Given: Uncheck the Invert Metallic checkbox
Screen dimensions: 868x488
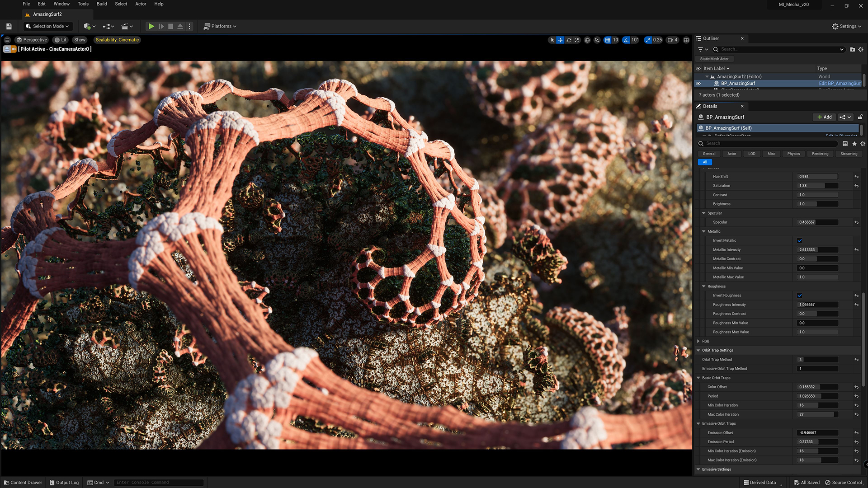Looking at the screenshot, I should tap(800, 240).
